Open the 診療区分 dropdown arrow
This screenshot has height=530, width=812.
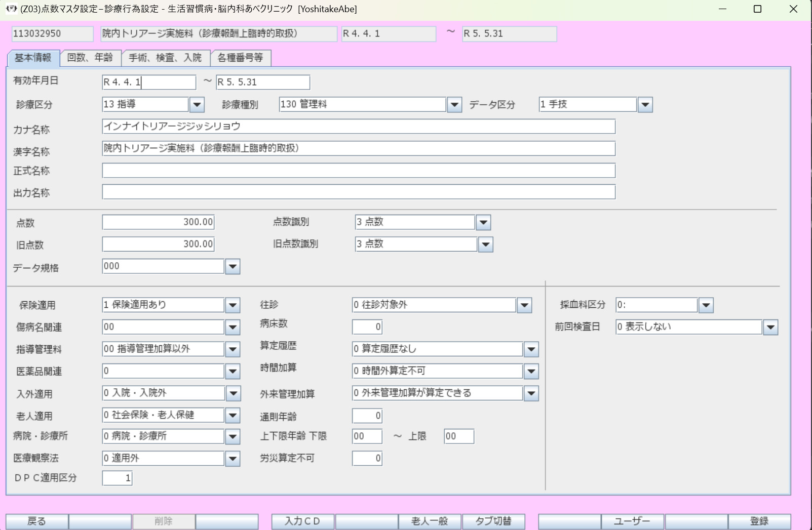[197, 105]
